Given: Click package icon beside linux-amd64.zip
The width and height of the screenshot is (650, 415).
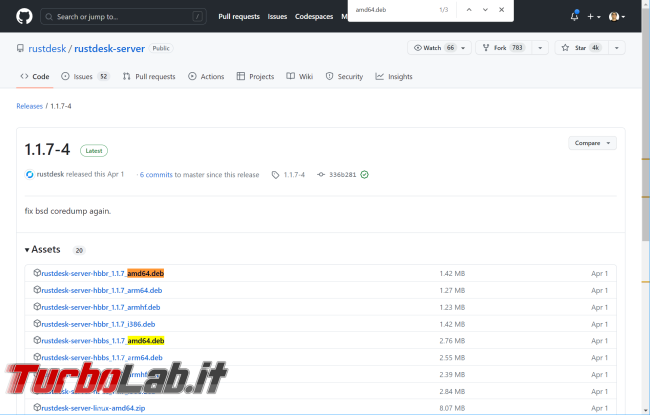Looking at the screenshot, I should (x=37, y=408).
